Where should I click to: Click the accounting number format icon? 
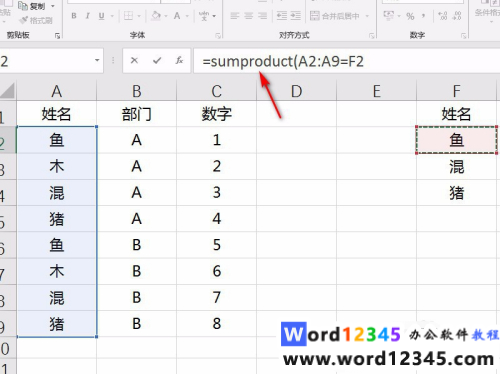click(388, 15)
